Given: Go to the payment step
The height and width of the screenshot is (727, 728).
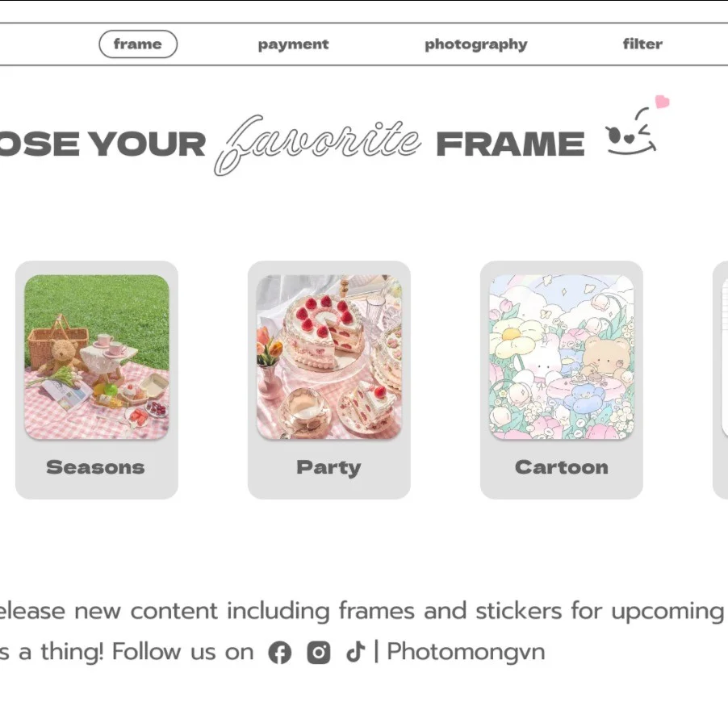Looking at the screenshot, I should tap(293, 44).
